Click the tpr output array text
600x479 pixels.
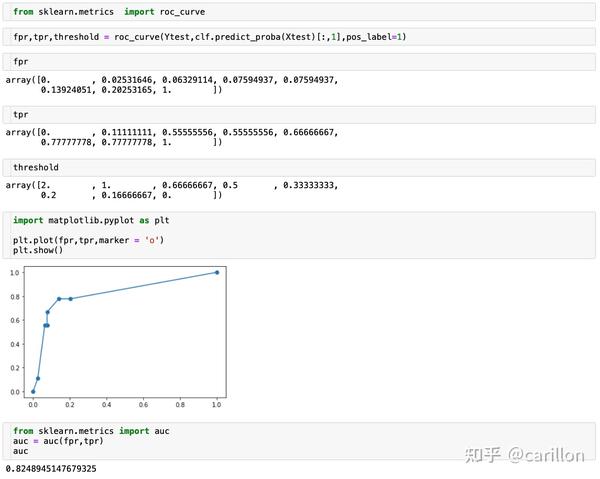coord(170,137)
